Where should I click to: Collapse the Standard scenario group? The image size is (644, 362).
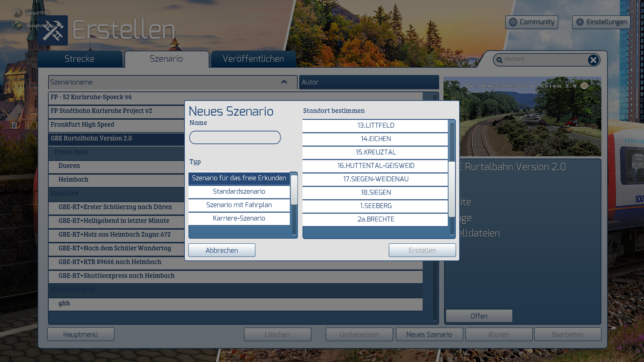tap(64, 193)
